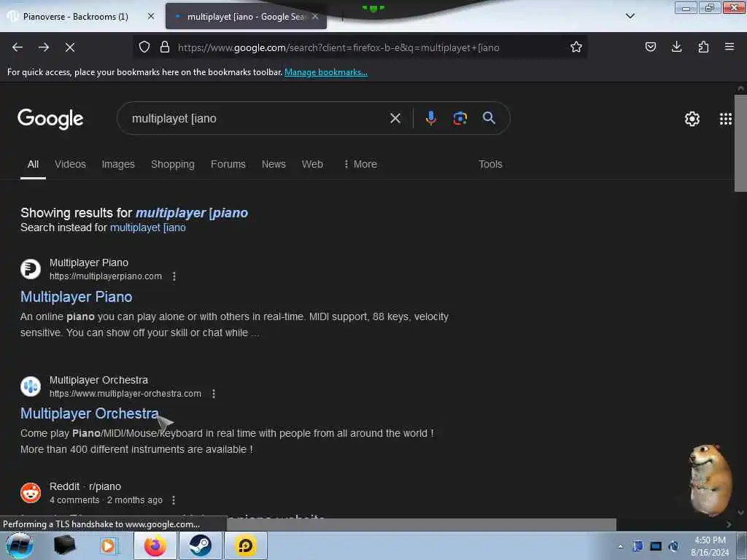The width and height of the screenshot is (747, 560).
Task: Select the Forums results tab
Action: tap(228, 164)
